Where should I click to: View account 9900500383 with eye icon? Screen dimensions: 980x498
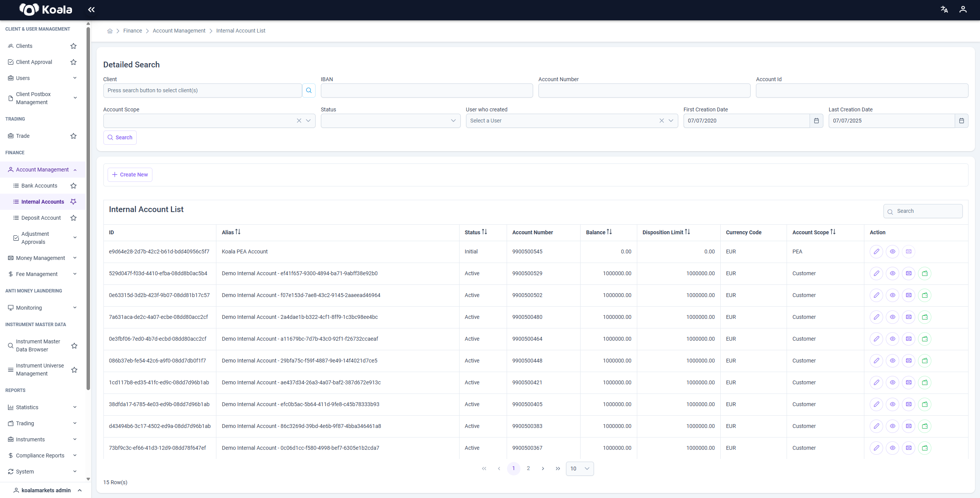coord(892,426)
